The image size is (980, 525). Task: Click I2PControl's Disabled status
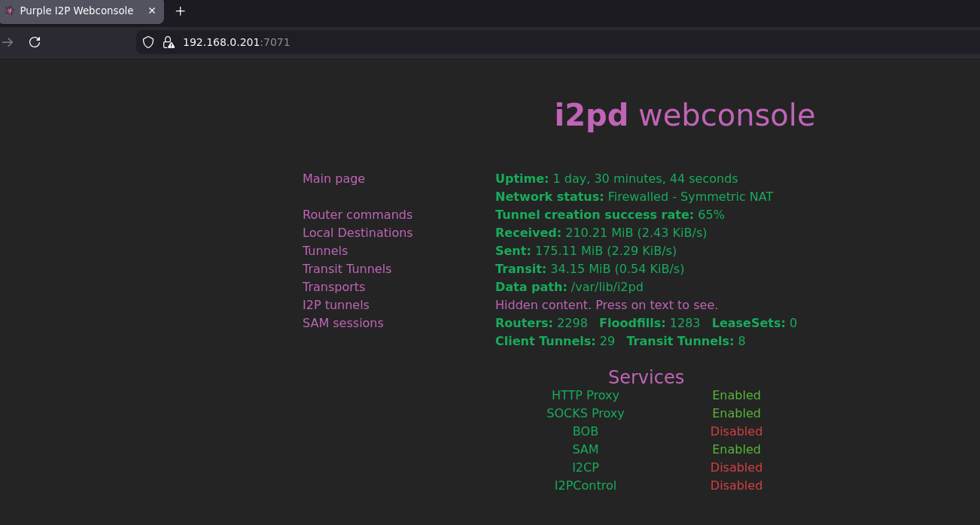736,486
